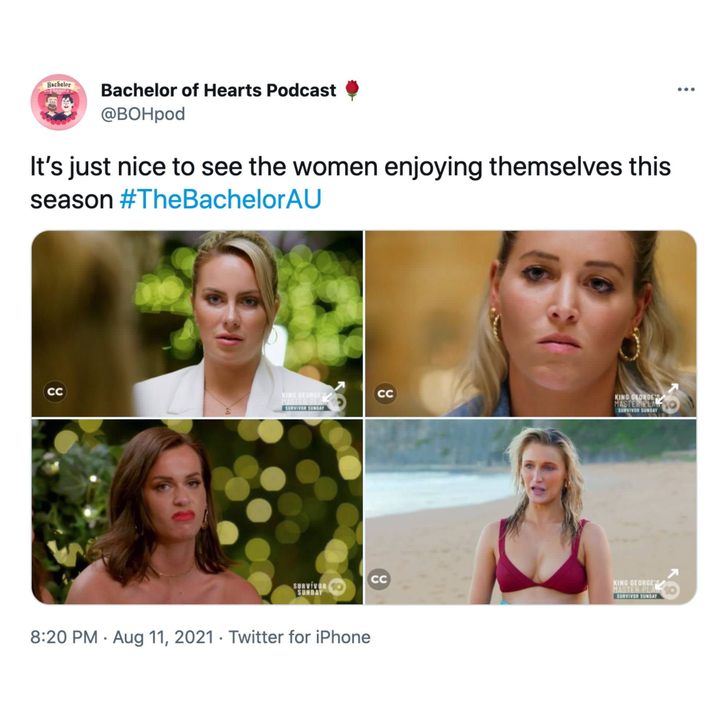Click the red rose emoji beside the name
The image size is (728, 728).
pos(352,90)
